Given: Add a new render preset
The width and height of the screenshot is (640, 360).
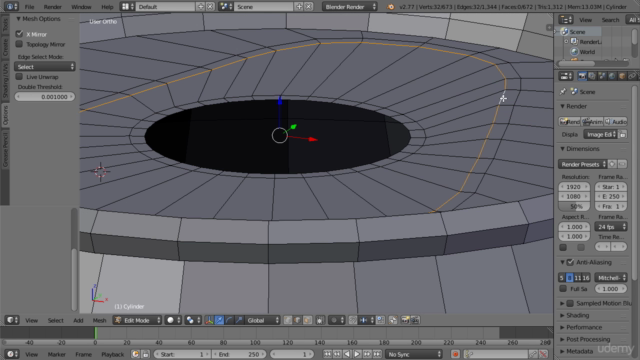Looking at the screenshot, I should coord(612,164).
